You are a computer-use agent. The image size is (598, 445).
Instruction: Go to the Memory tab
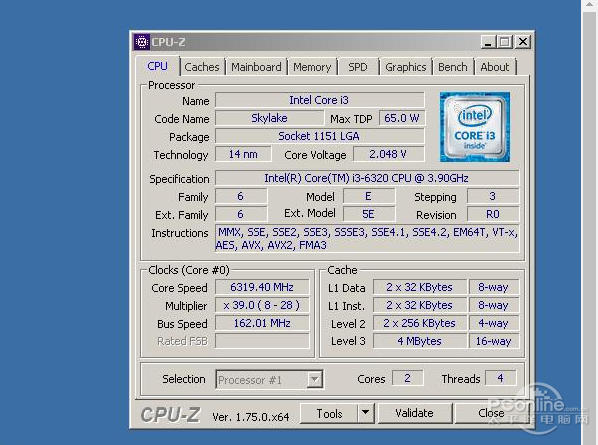pyautogui.click(x=312, y=67)
